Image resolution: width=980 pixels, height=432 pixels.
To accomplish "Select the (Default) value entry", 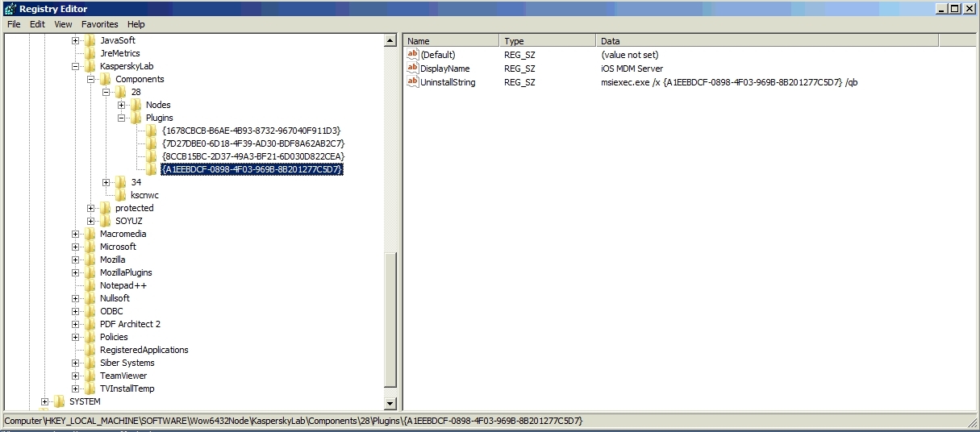I will (x=438, y=55).
